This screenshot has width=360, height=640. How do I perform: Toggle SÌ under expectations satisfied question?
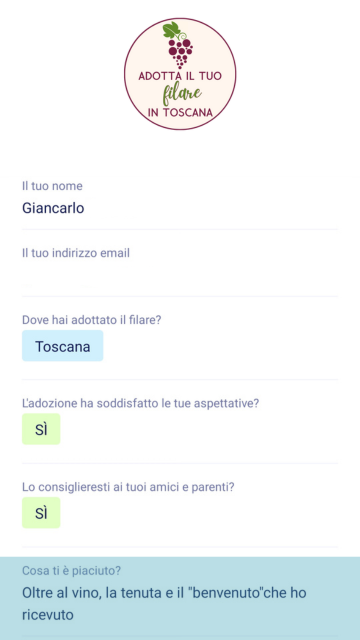coord(41,429)
